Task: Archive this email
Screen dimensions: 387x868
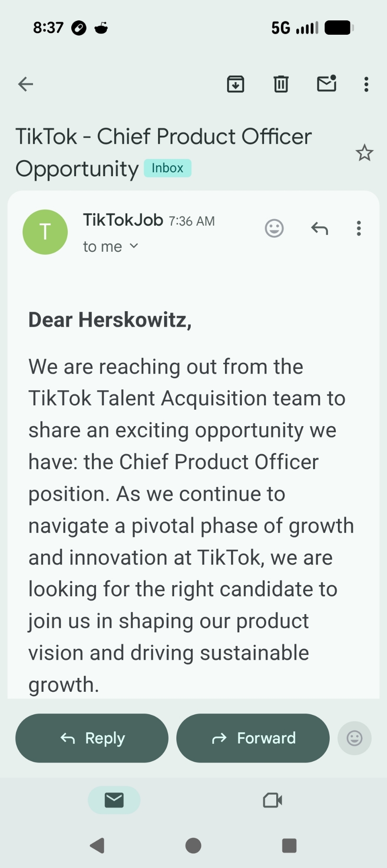Action: [x=235, y=84]
